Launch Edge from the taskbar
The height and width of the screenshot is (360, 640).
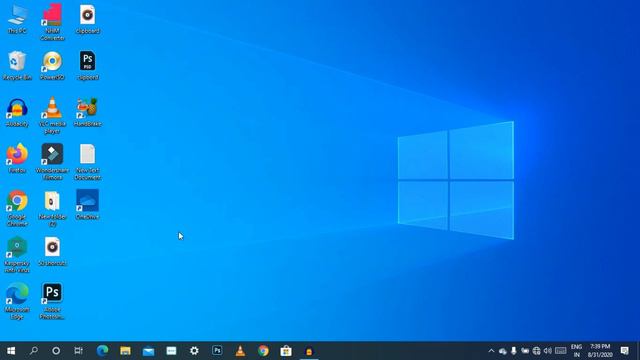(x=102, y=351)
